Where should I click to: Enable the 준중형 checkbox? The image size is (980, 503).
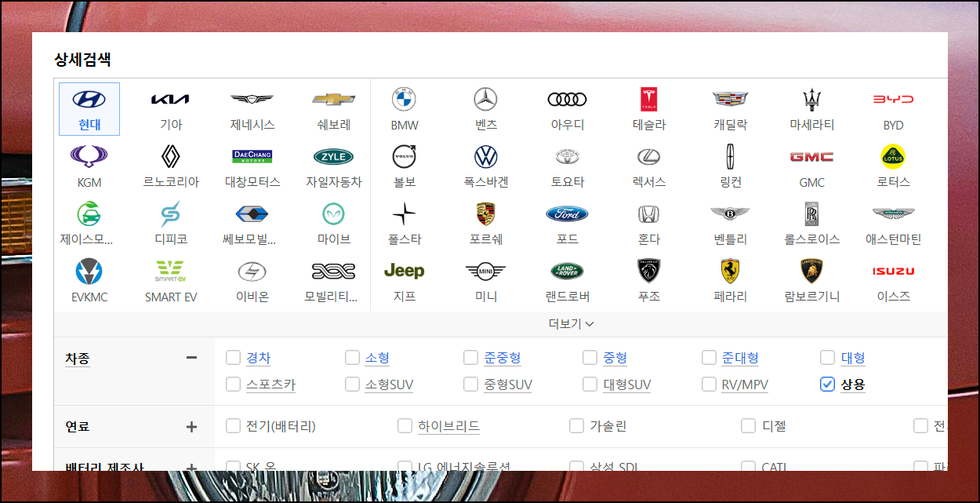[x=470, y=358]
